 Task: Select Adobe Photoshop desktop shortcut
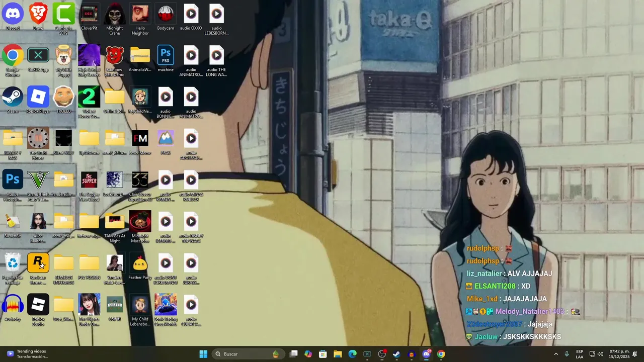pos(13,186)
